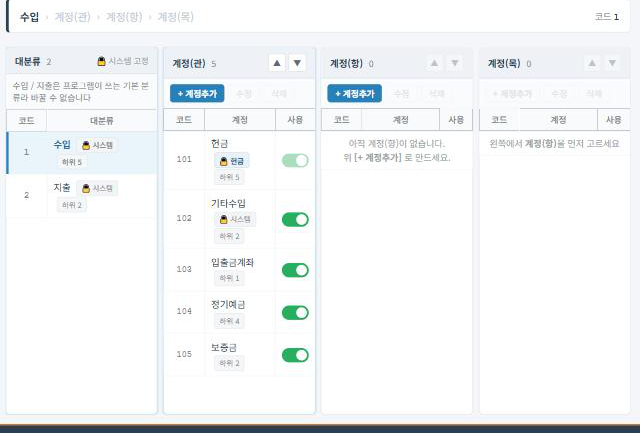Add account in the 계정(관) panel
Screen dimensions: 640x433
tap(197, 93)
